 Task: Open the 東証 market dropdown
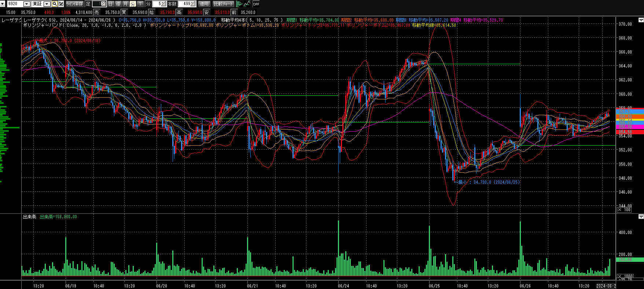tap(47, 4)
